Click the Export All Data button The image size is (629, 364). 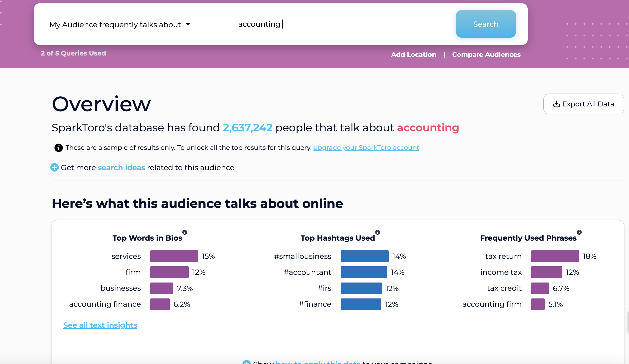[583, 104]
